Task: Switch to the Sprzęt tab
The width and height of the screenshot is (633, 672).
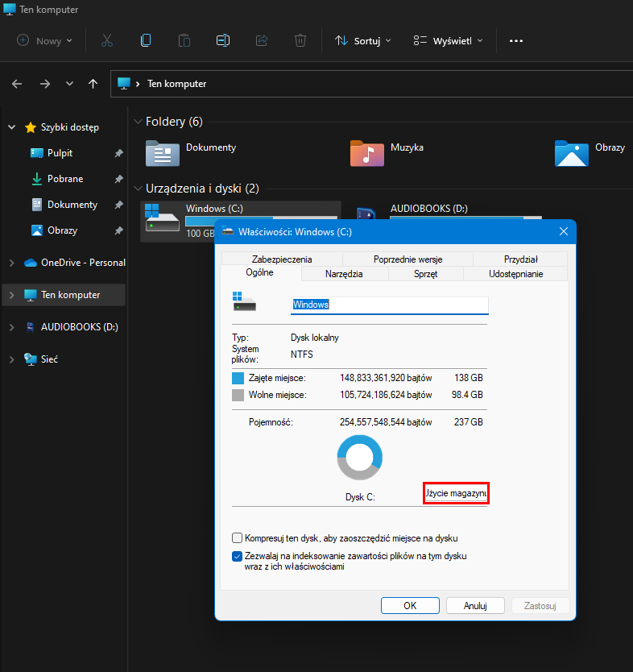Action: [x=426, y=274]
